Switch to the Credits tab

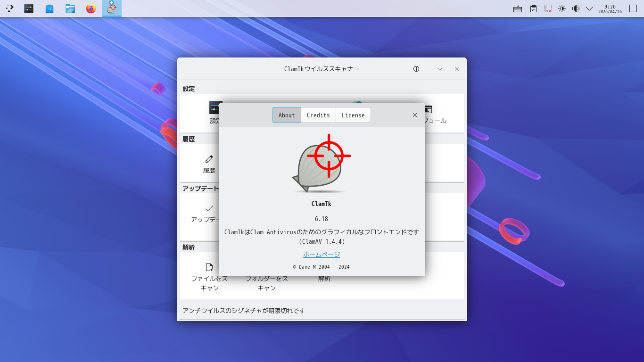click(318, 115)
